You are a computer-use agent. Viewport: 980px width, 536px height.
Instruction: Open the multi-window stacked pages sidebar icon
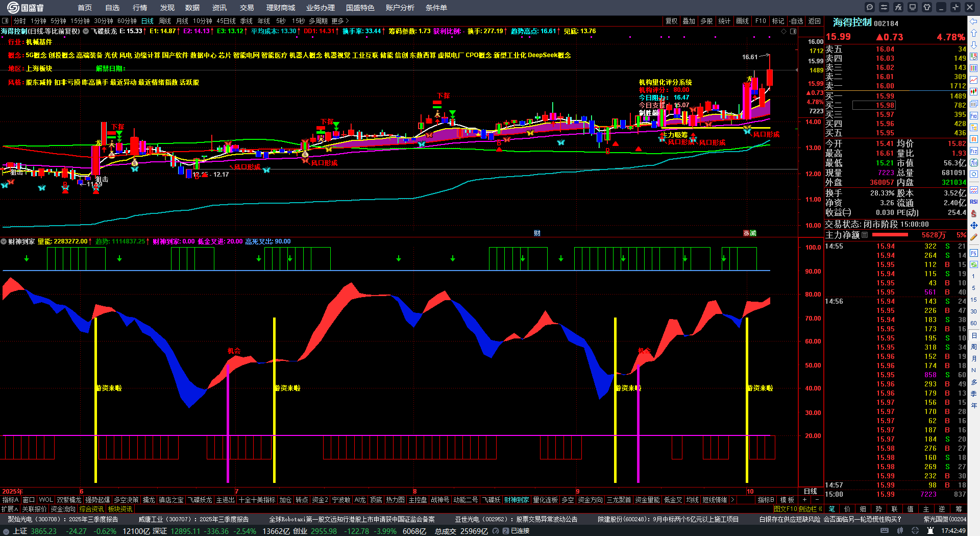[x=974, y=104]
